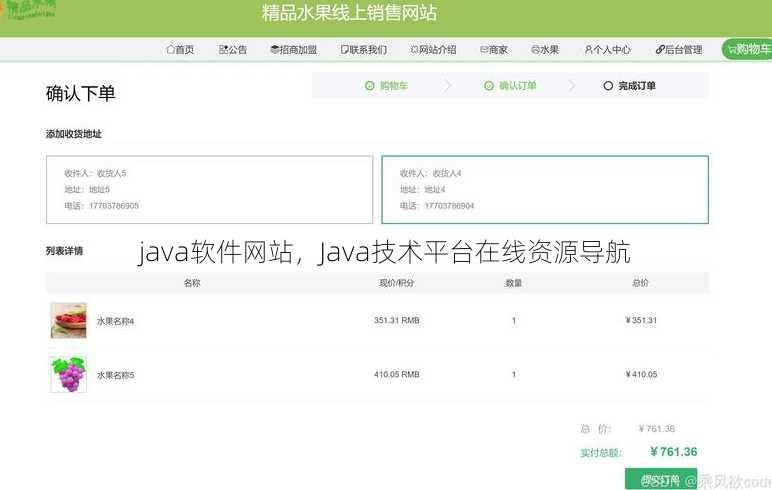Click price 410.05 RMB
772x490 pixels.
pyautogui.click(x=397, y=374)
